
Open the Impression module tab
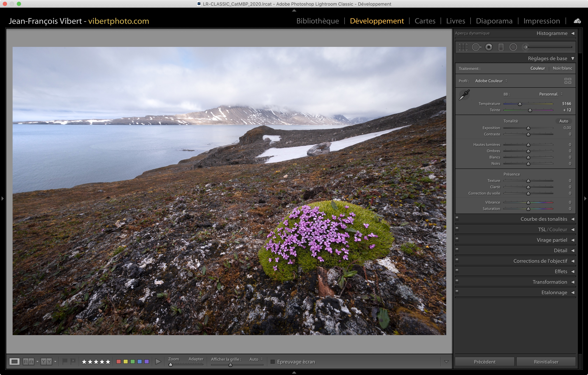(x=541, y=21)
